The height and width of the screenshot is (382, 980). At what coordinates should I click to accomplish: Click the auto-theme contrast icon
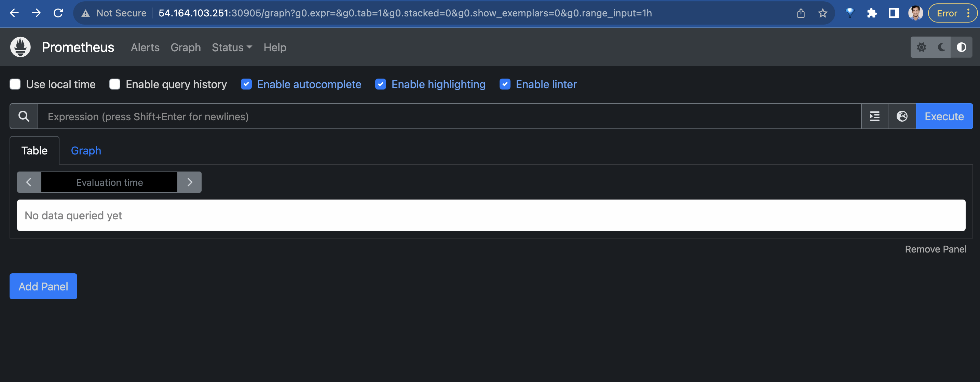click(961, 47)
